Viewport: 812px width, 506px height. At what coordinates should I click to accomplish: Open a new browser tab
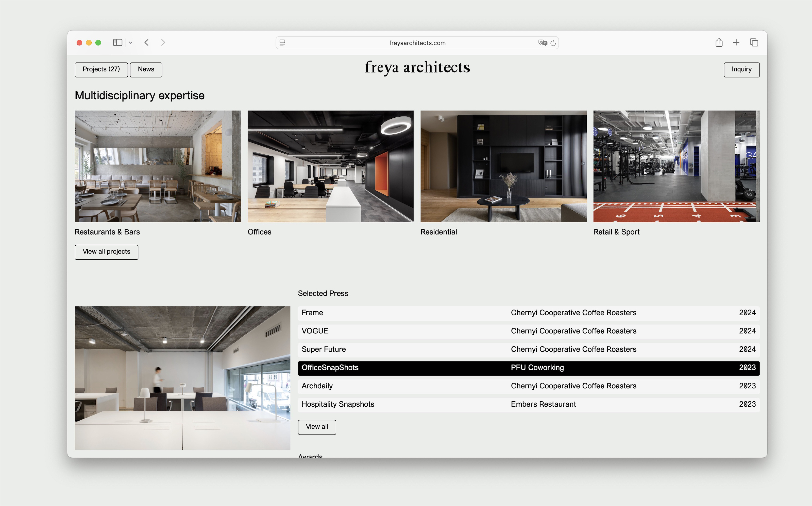point(736,43)
